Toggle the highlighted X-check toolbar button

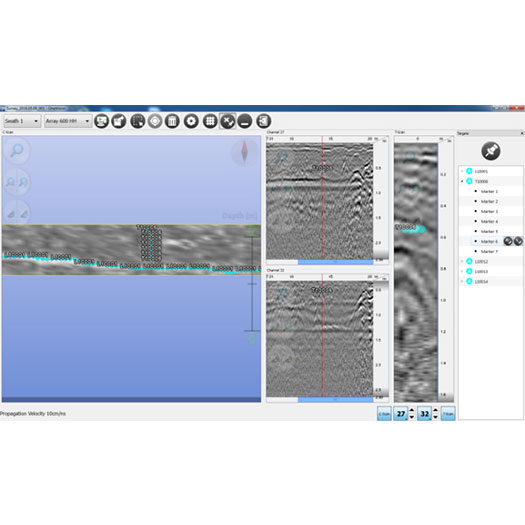[x=228, y=121]
